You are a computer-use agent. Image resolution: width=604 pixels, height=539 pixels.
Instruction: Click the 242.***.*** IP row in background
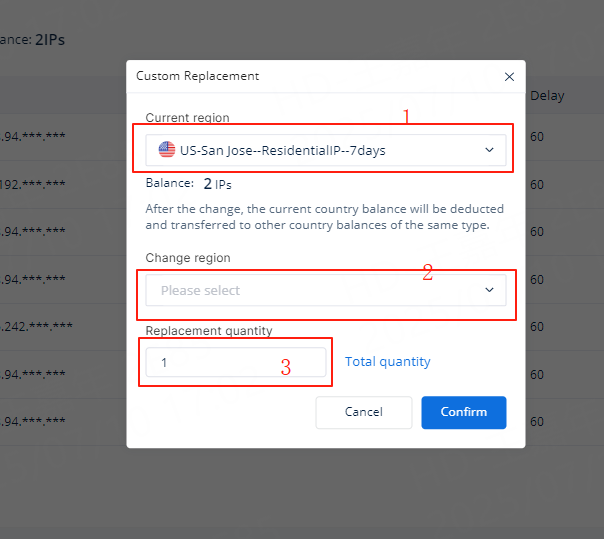pyautogui.click(x=37, y=326)
